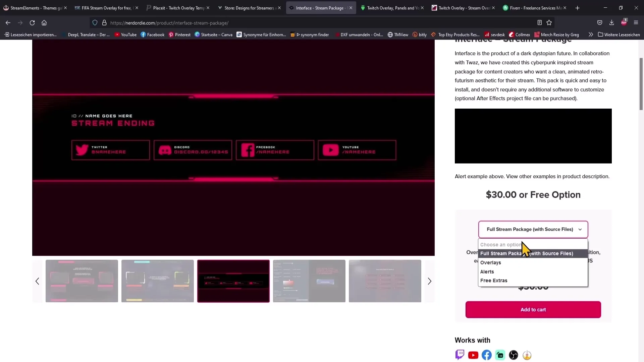Open the package option dropdown
The height and width of the screenshot is (362, 644).
click(533, 229)
